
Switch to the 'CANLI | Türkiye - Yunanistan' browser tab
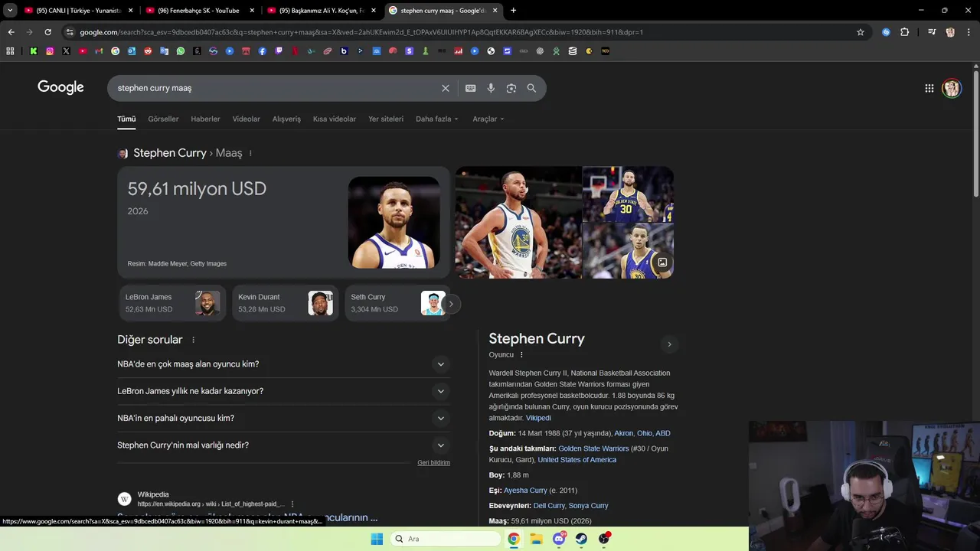78,11
